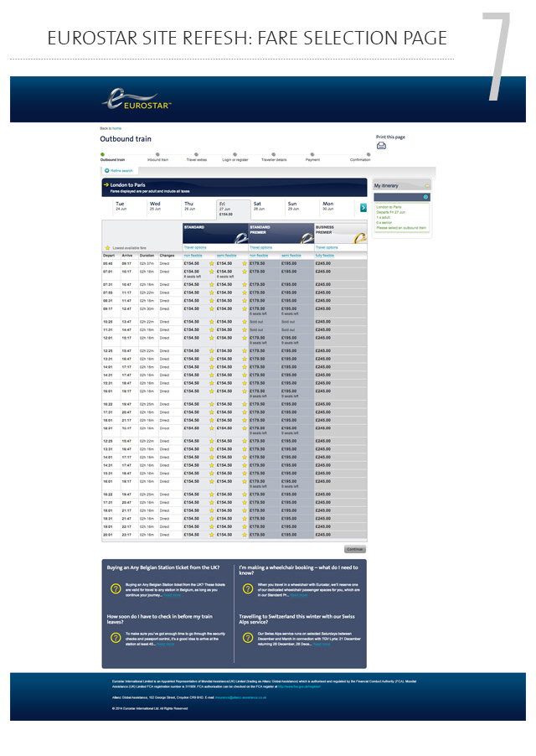Select the Sun 29 Jun date tab

(293, 206)
